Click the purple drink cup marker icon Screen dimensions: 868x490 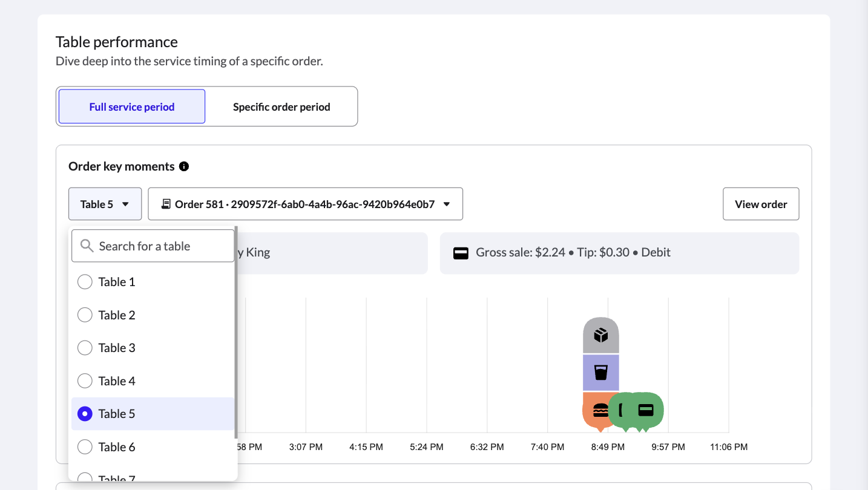[600, 373]
